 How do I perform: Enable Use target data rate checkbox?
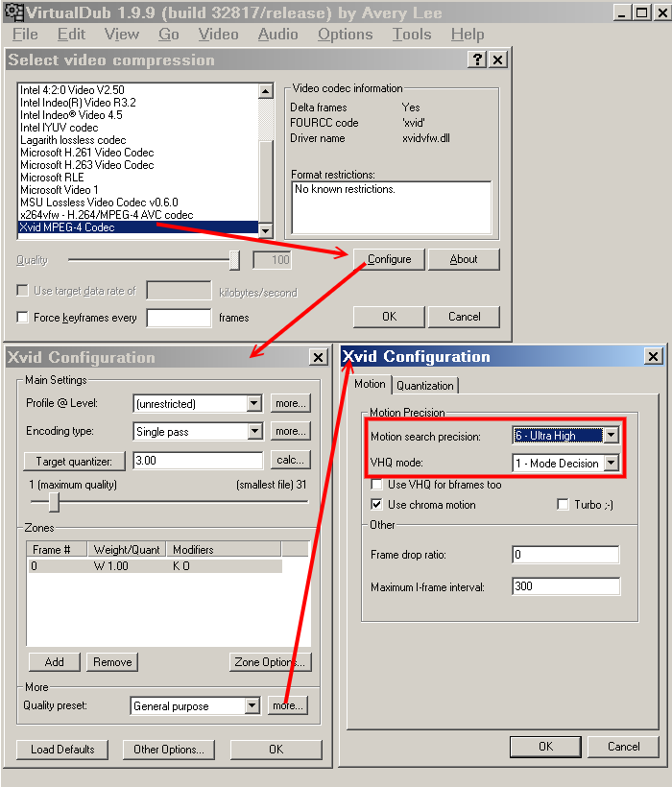[x=23, y=291]
